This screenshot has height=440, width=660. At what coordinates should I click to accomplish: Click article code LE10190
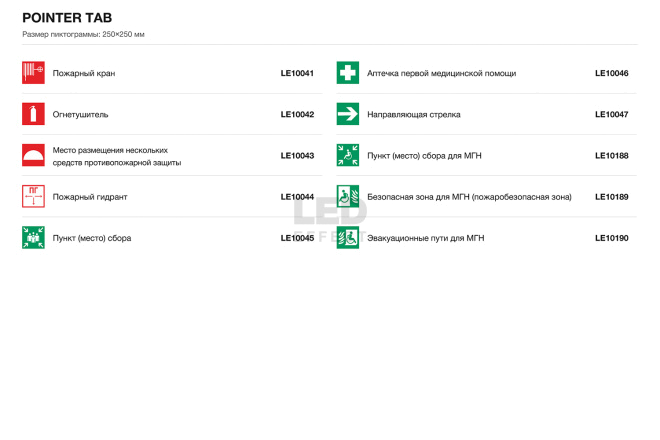(612, 238)
